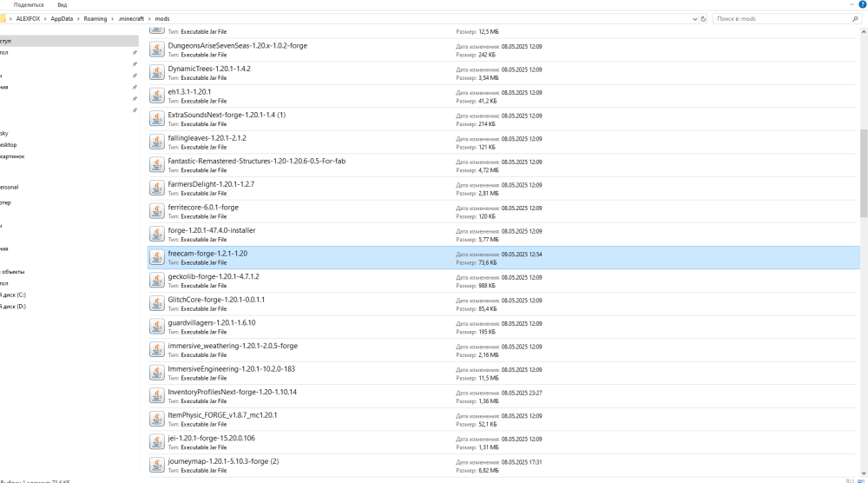Go to .minecraft folder in address bar
Viewport: 868px width, 483px height.
[131, 19]
